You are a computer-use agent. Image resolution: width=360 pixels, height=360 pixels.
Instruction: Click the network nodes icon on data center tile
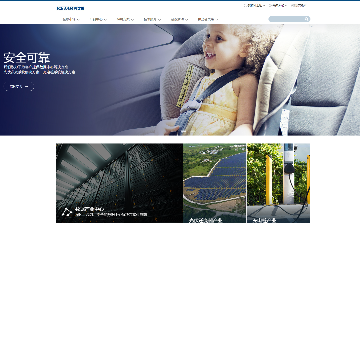coord(67,212)
